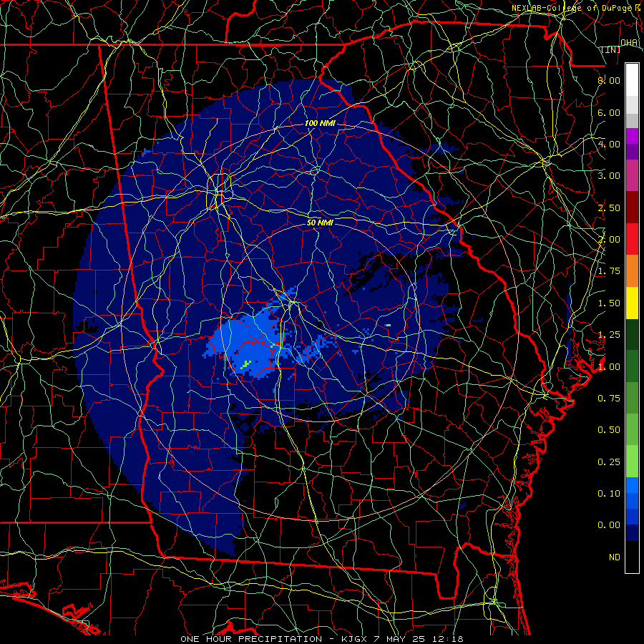Click the 100 NMI range ring label
644x644 pixels.
coord(320,123)
